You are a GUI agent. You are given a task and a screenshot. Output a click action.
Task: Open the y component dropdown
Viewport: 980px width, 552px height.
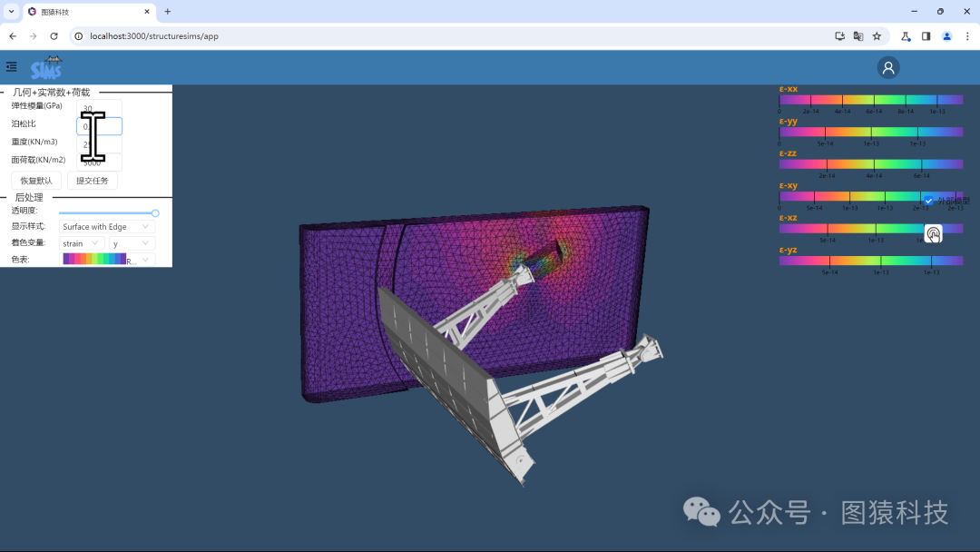(x=132, y=243)
